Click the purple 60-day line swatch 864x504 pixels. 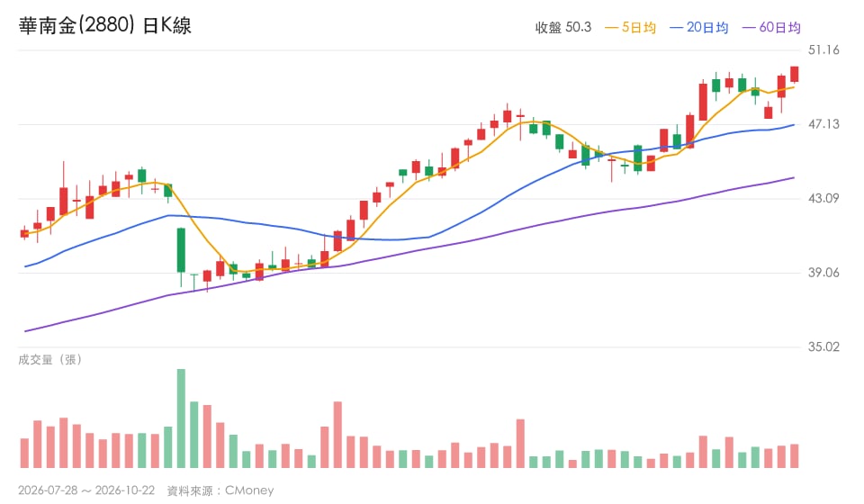[750, 28]
